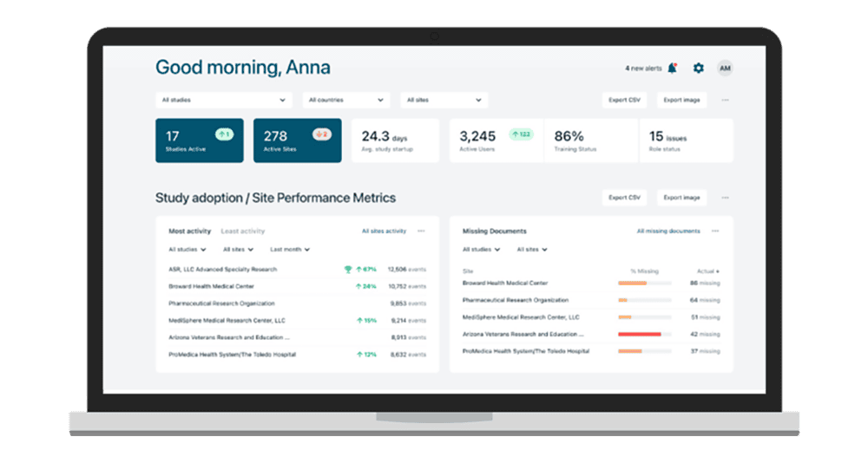Click top Export image button
The height and width of the screenshot is (450, 868).
pos(681,100)
